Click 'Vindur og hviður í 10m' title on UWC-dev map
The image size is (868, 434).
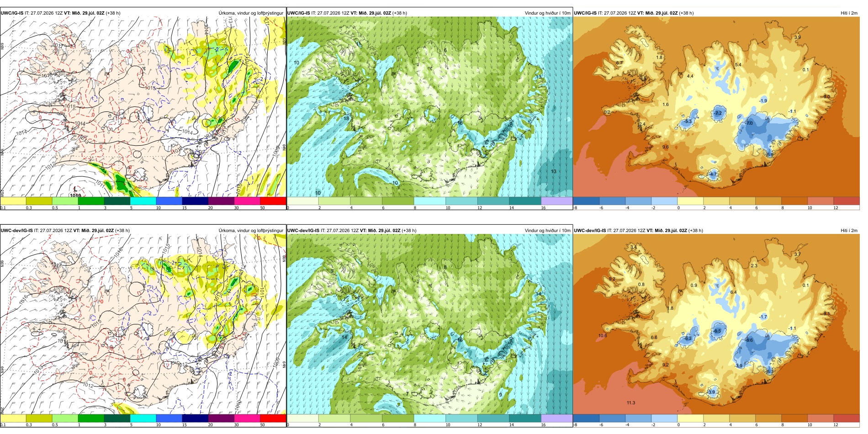tap(547, 231)
